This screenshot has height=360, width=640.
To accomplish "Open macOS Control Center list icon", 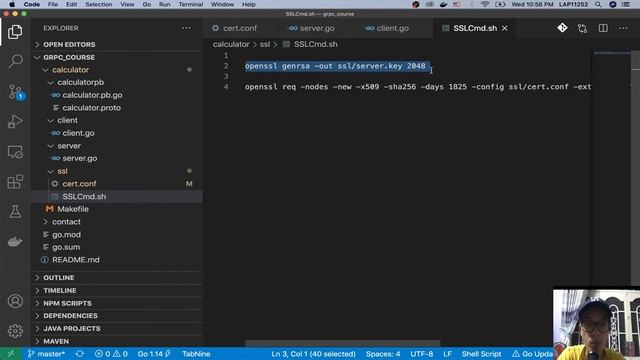I will click(x=626, y=4).
